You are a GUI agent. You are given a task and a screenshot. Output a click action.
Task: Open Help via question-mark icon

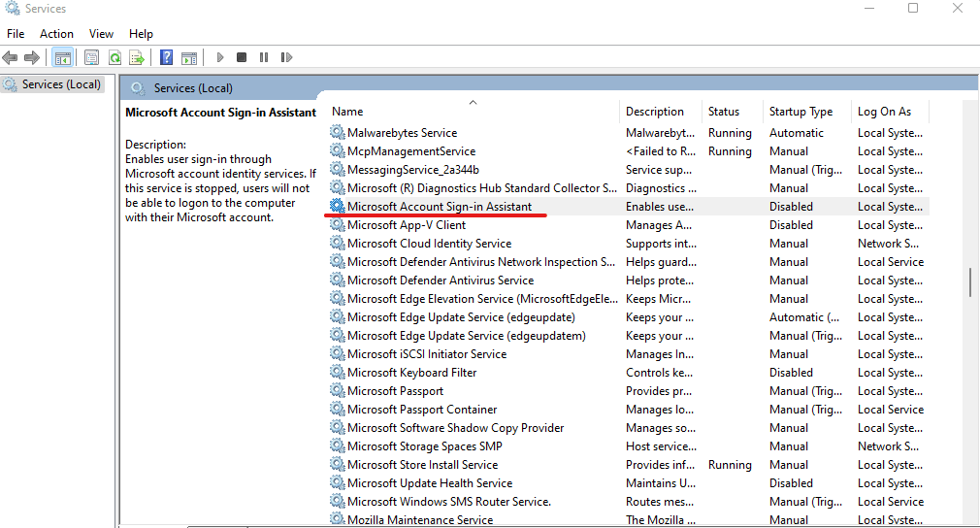[x=166, y=57]
